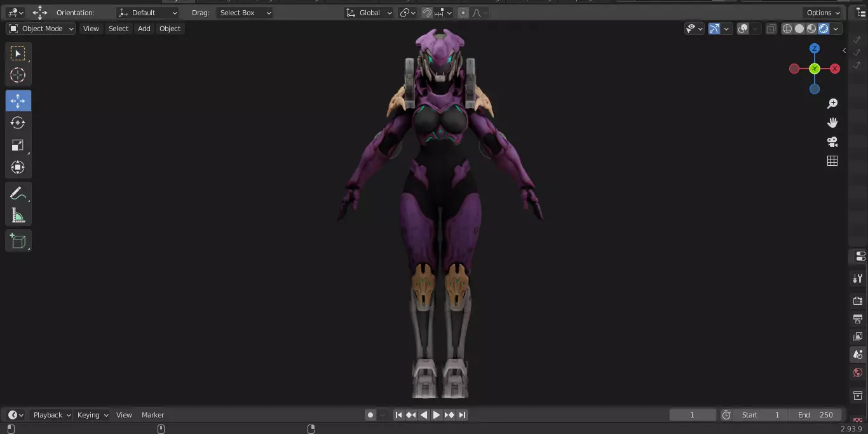This screenshot has width=868, height=434.
Task: Select the Scale tool
Action: pyautogui.click(x=18, y=146)
